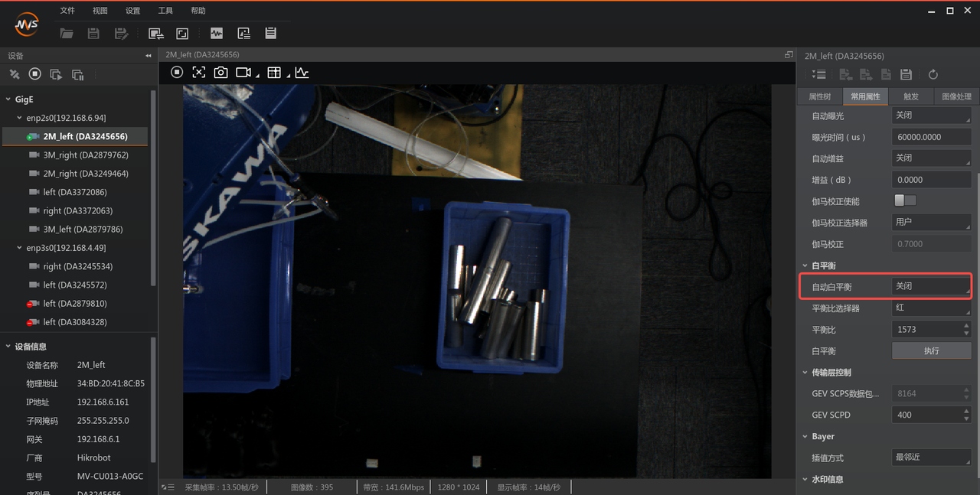Image resolution: width=980 pixels, height=495 pixels.
Task: Open the 自动曝光 dropdown
Action: coord(931,116)
